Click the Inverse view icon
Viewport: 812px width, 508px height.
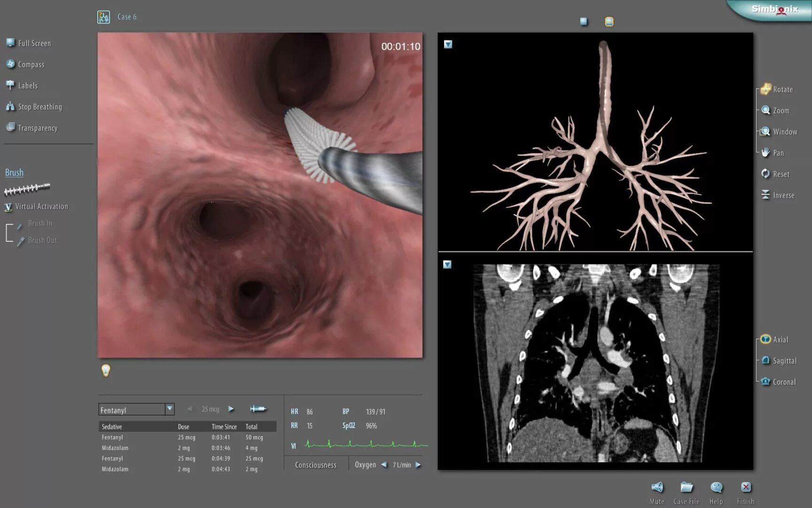tap(765, 195)
